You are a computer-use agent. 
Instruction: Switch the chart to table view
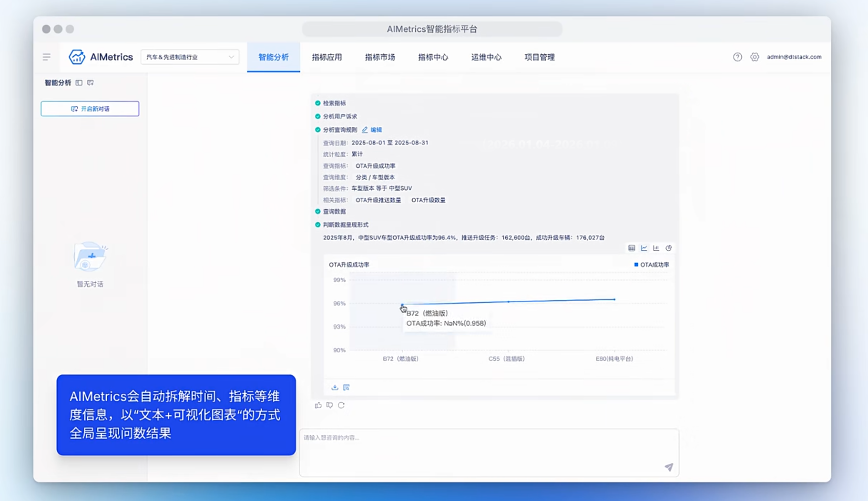point(632,248)
